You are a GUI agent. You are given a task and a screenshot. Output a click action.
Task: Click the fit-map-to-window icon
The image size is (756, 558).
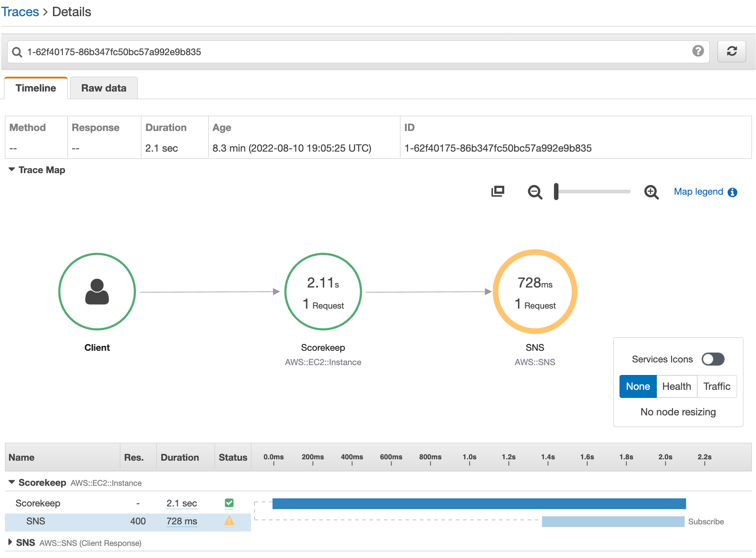coord(497,192)
